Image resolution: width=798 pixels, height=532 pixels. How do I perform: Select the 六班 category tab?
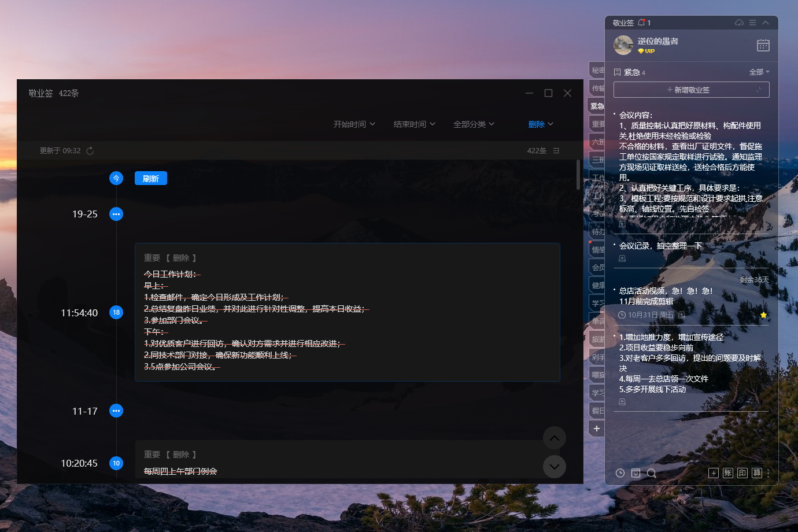pyautogui.click(x=597, y=142)
